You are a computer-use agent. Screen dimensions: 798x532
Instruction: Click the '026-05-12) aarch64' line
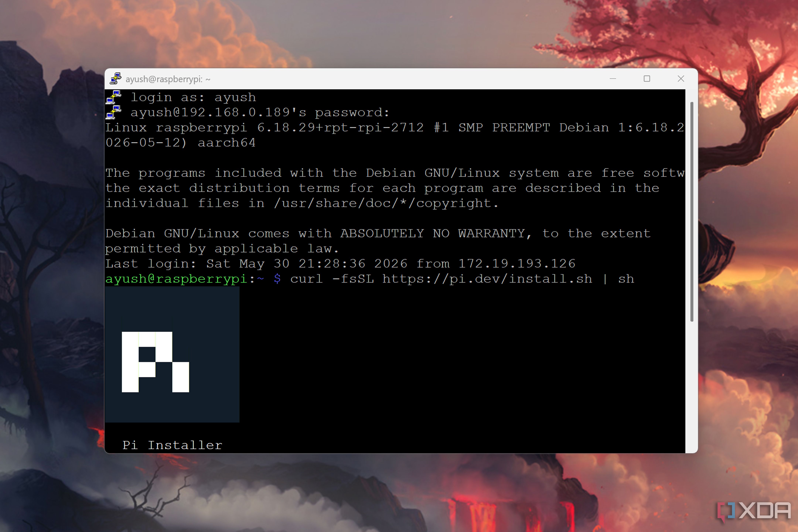click(x=180, y=143)
